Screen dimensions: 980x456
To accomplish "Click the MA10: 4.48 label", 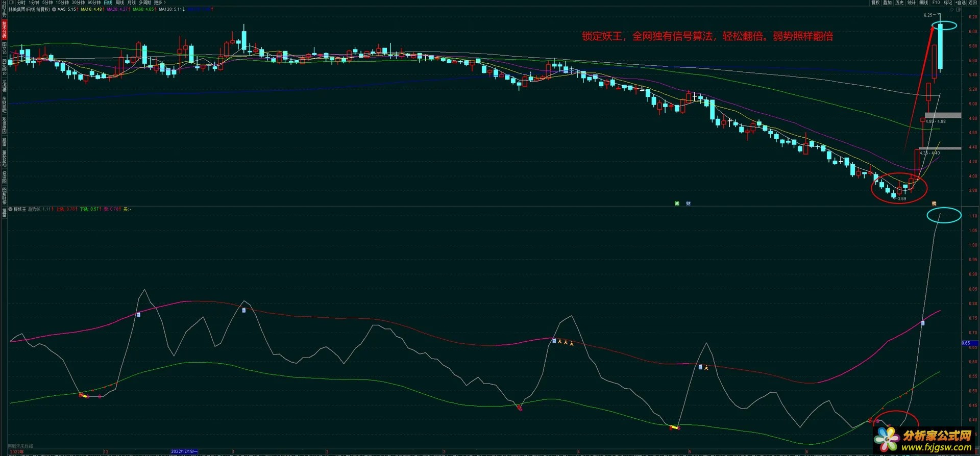I will coord(91,9).
